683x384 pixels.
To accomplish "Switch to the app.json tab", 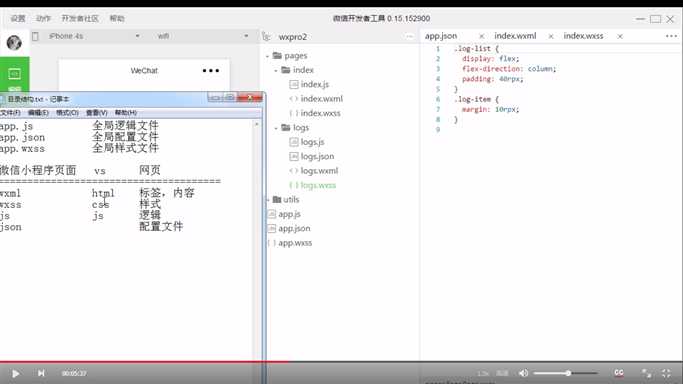I will [x=441, y=36].
